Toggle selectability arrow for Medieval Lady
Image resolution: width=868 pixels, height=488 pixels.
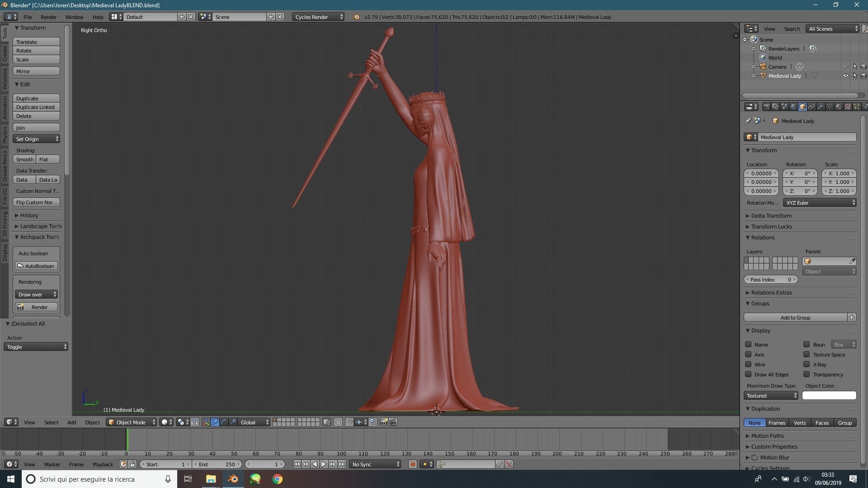pyautogui.click(x=855, y=75)
